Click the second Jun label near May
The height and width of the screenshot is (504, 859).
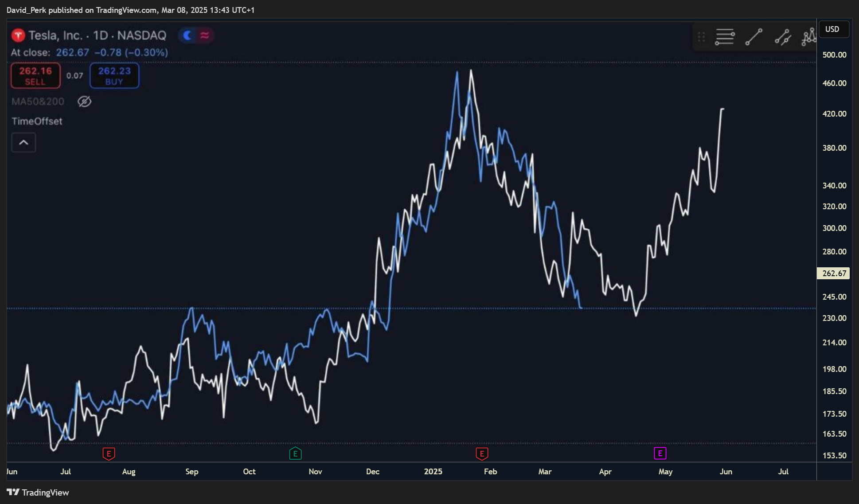click(x=726, y=472)
